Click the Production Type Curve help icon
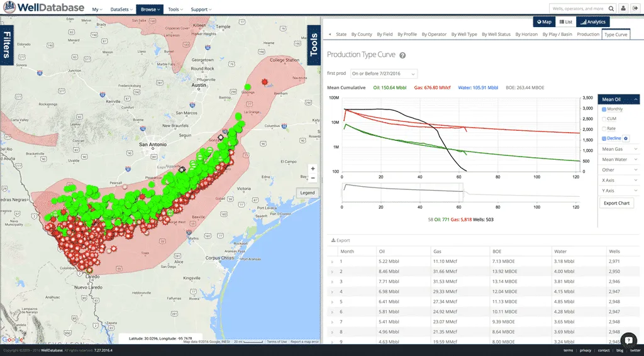Image resolution: width=644 pixels, height=356 pixels. click(402, 55)
